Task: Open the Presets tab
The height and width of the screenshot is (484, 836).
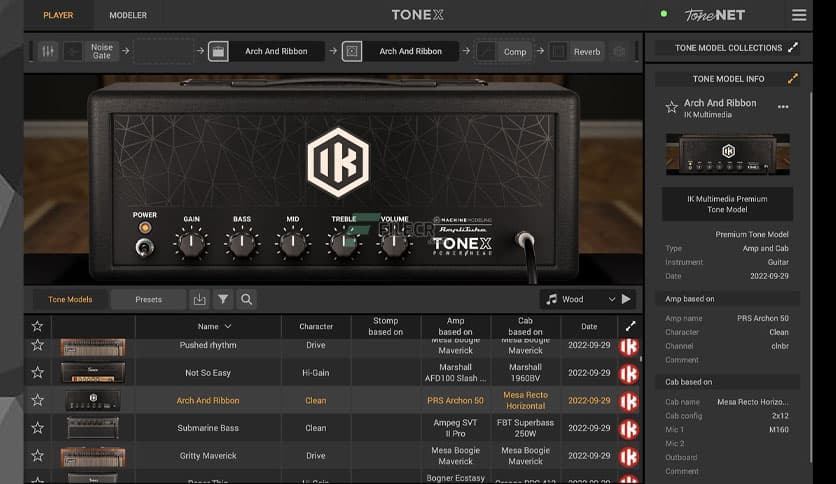Action: pyautogui.click(x=148, y=300)
